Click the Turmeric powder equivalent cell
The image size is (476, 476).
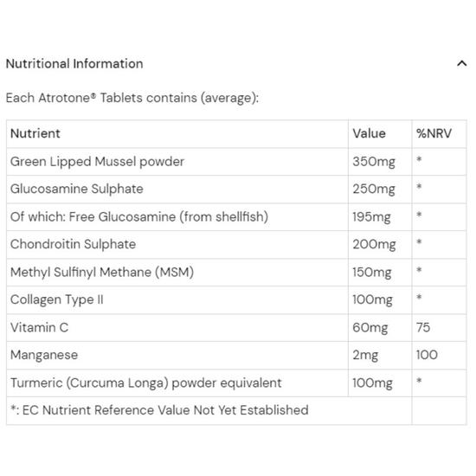tap(177, 383)
